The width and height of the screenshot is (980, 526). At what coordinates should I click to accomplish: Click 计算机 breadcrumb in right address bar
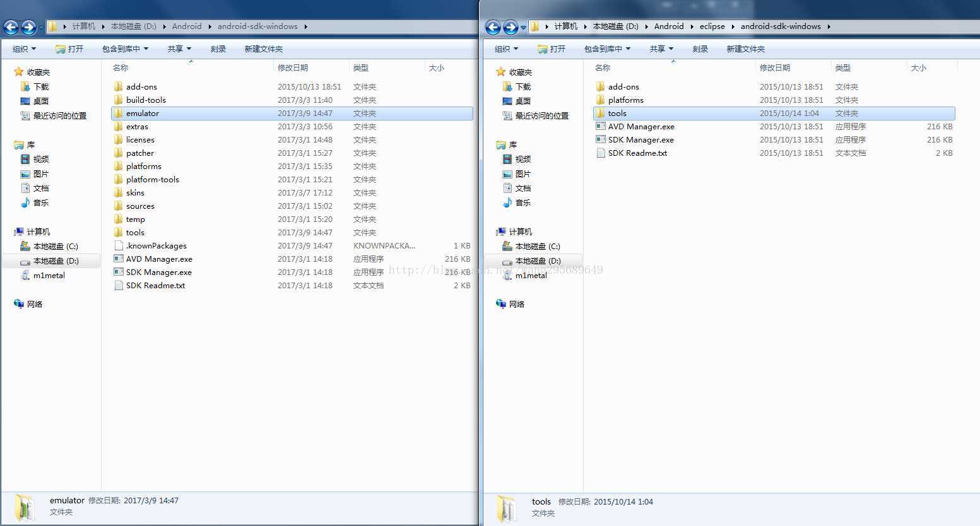565,26
